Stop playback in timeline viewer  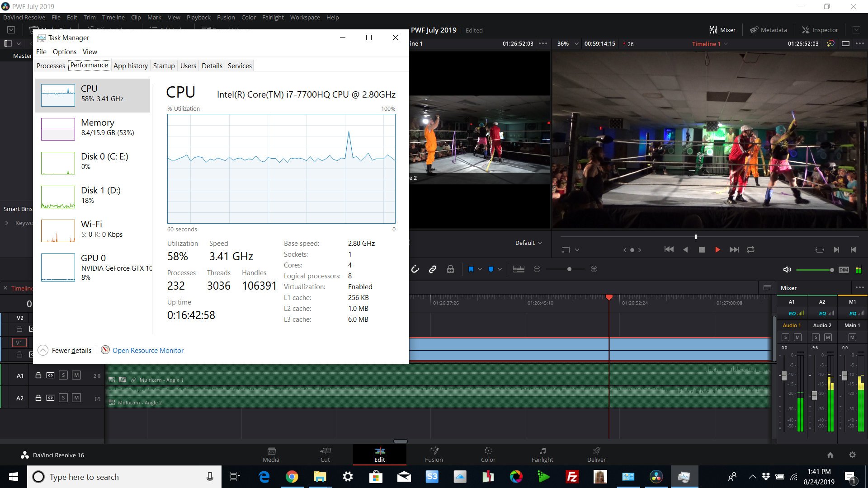coord(702,249)
